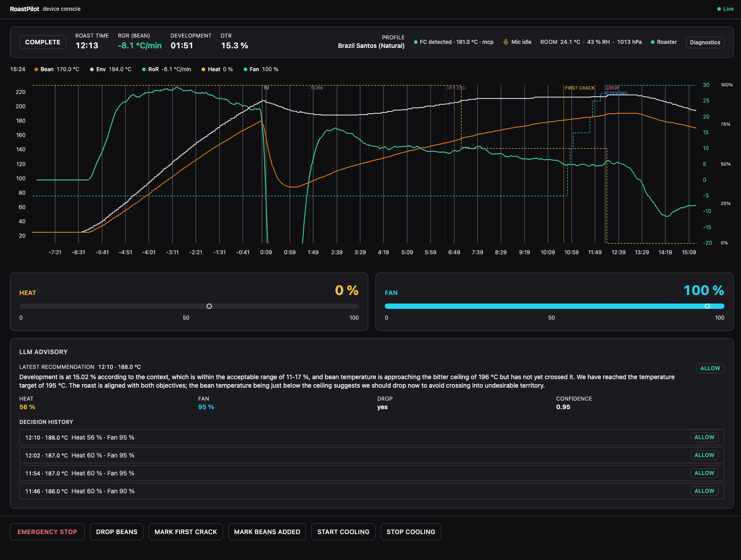Image resolution: width=741 pixels, height=560 pixels.
Task: Select the 11:46 · 186.0 °C history row
Action: pyautogui.click(x=371, y=491)
